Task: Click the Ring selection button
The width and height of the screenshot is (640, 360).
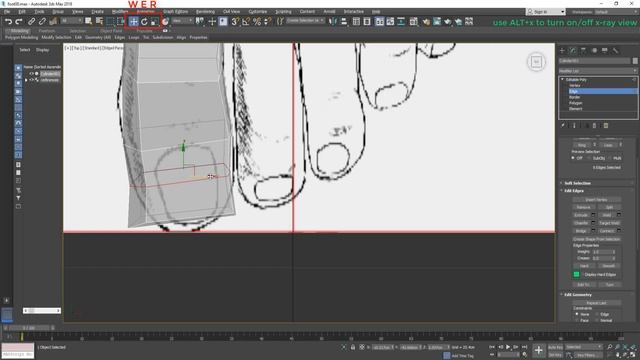Action: [582, 145]
